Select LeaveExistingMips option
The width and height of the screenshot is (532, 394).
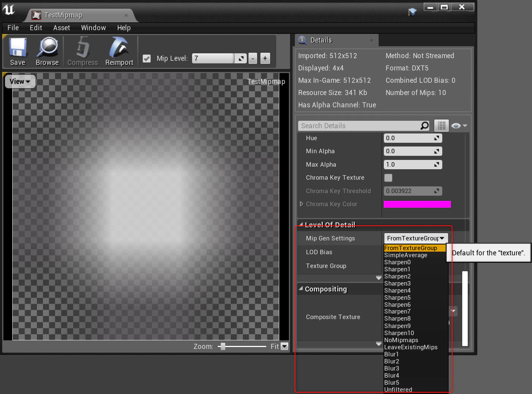tap(415, 347)
